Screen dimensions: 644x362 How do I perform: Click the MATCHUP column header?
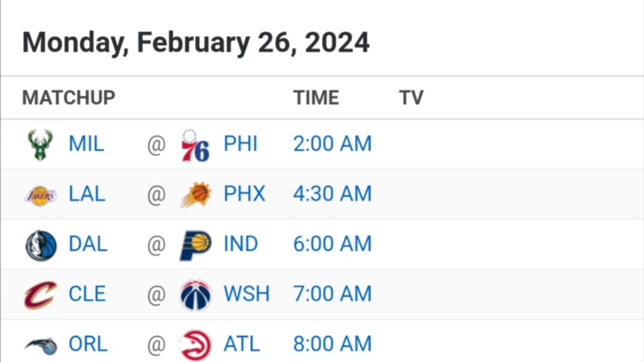click(69, 98)
